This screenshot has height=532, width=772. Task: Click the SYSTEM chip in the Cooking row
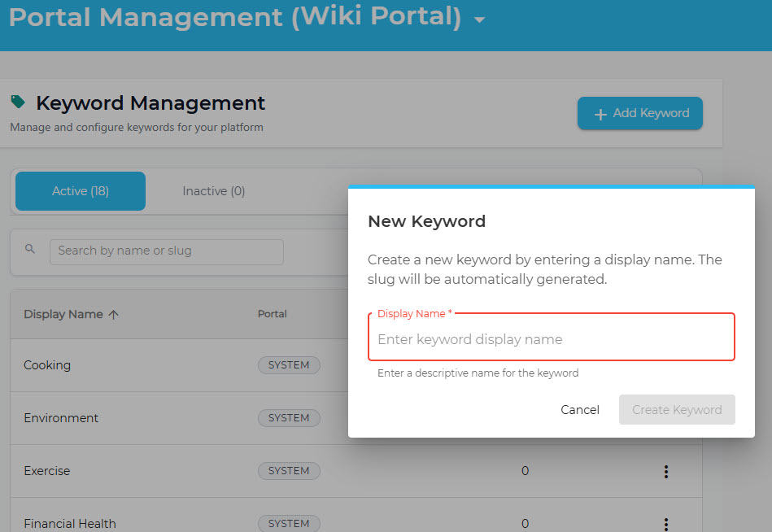[x=289, y=365]
